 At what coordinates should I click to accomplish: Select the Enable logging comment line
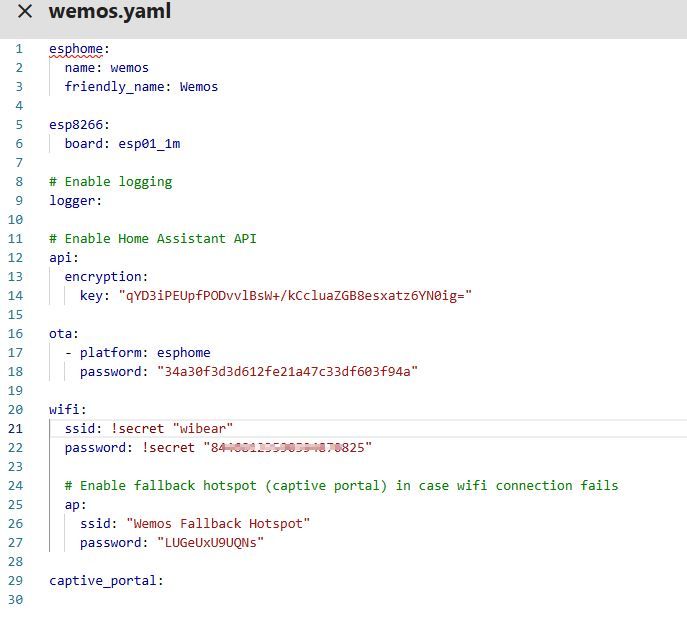[110, 181]
